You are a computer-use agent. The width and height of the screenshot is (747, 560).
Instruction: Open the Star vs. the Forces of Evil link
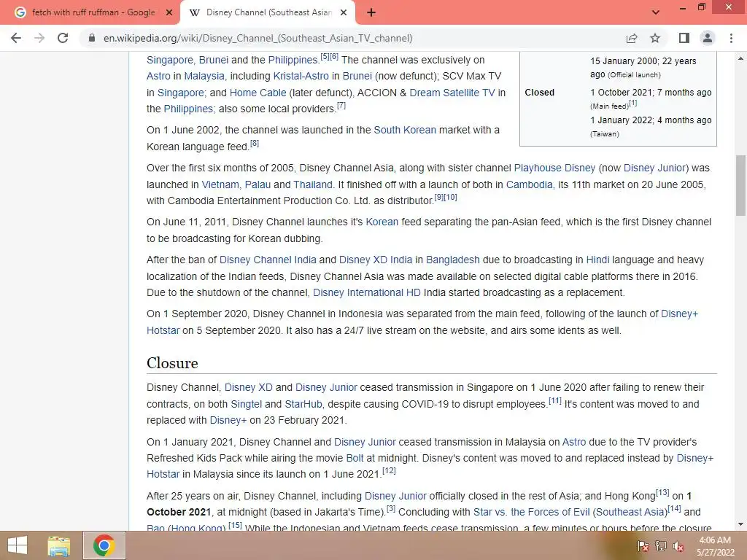pyautogui.click(x=570, y=512)
